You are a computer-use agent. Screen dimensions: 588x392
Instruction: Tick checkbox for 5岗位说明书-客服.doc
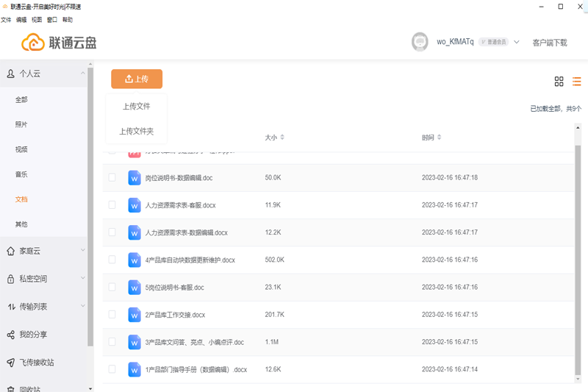(112, 287)
